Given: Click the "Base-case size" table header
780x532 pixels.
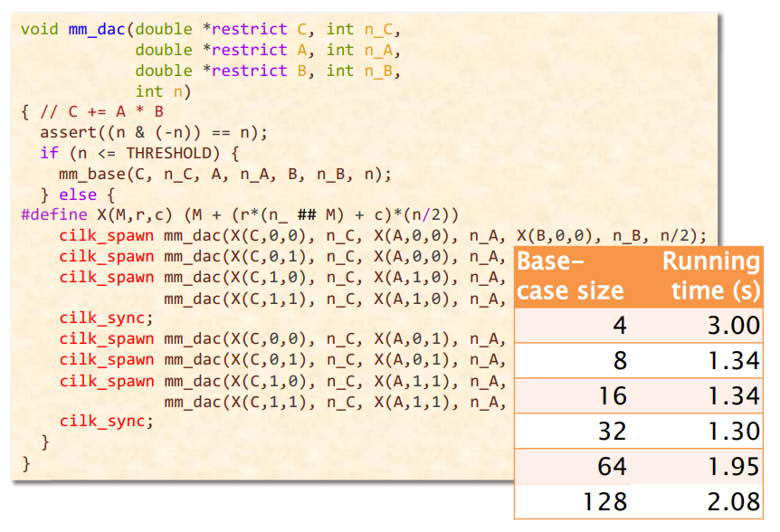Looking at the screenshot, I should pyautogui.click(x=570, y=276).
